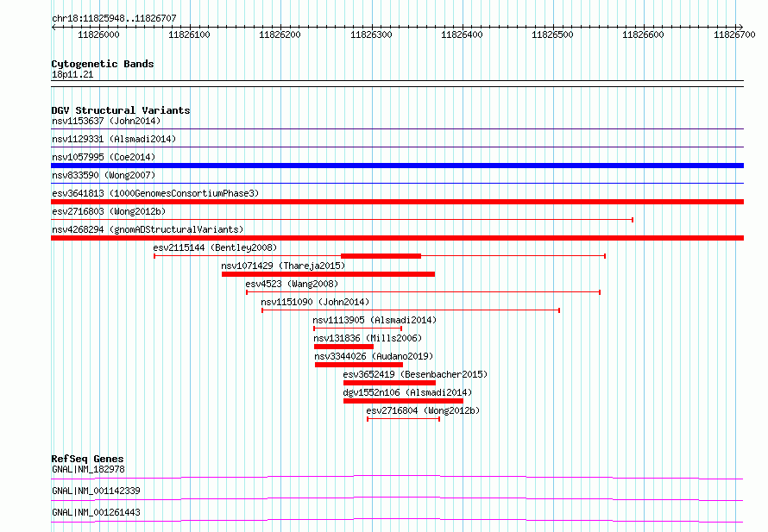The width and height of the screenshot is (768, 532).
Task: Select the esv2115144 (Bentley2008) label
Action: [215, 247]
